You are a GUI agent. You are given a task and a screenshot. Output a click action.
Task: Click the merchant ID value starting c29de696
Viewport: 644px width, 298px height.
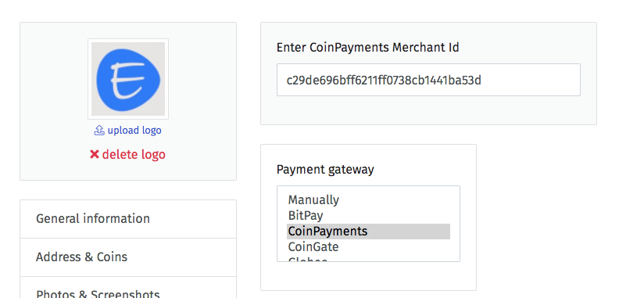[384, 80]
